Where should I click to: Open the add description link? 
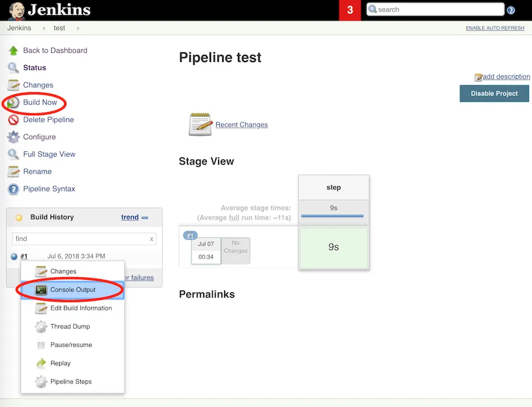(x=506, y=77)
